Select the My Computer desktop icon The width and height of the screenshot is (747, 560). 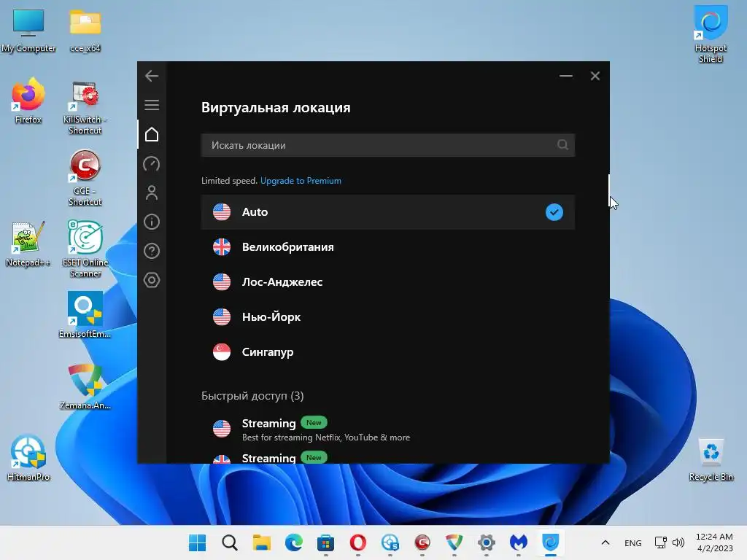pos(28,30)
